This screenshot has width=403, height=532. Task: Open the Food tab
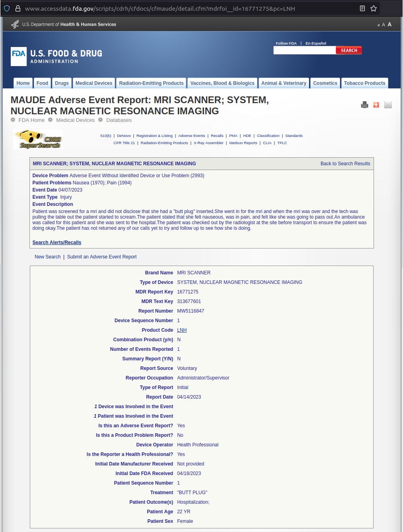42,83
